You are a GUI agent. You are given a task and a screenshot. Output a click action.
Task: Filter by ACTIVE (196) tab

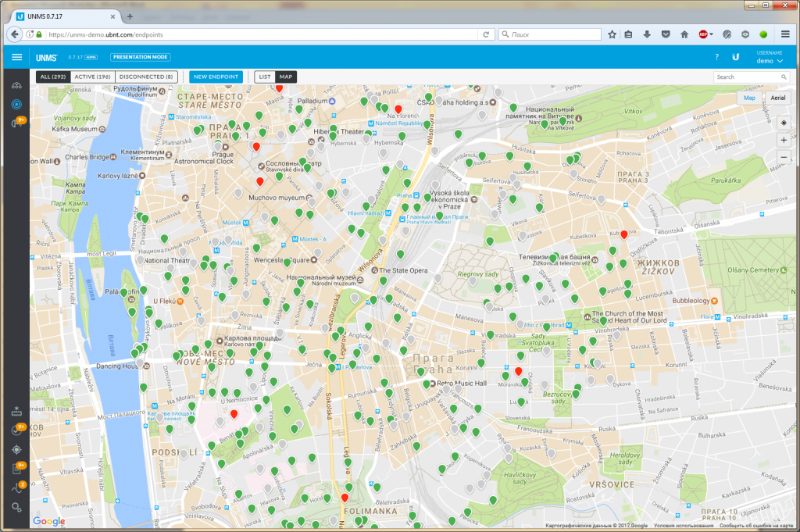tap(93, 77)
